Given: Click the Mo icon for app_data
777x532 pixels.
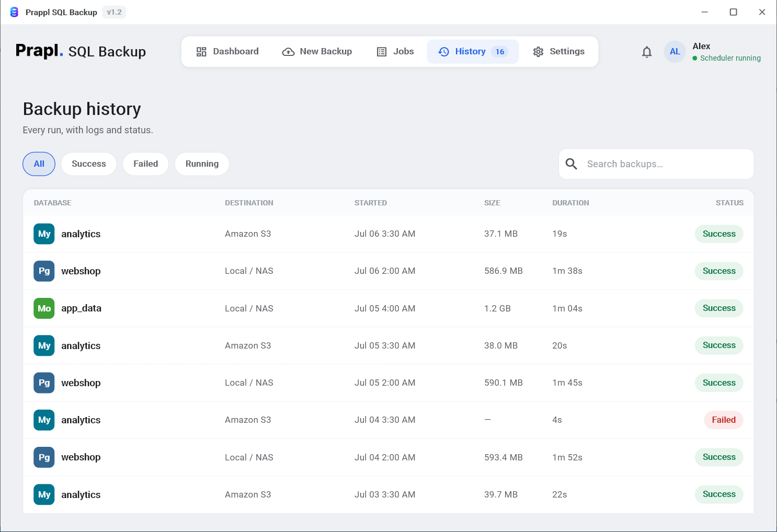Looking at the screenshot, I should 44,308.
